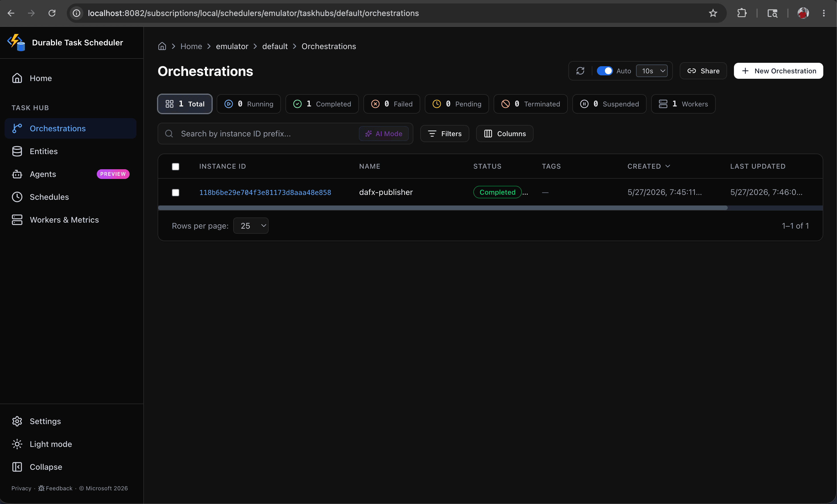Screen dimensions: 837x504
Task: Click the TAGS column header
Action: click(x=551, y=166)
